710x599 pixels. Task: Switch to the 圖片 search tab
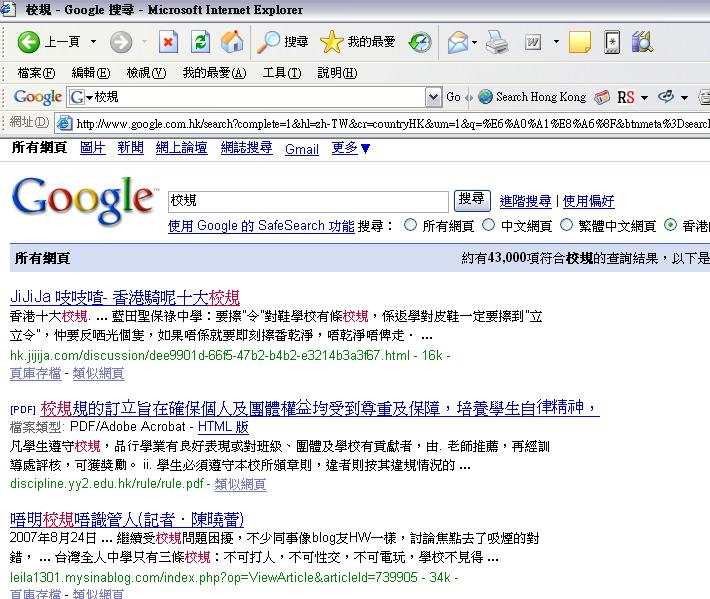pyautogui.click(x=92, y=148)
